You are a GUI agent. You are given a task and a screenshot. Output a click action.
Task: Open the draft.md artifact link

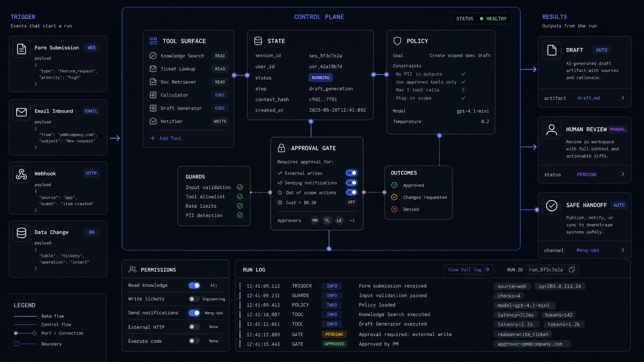tap(588, 98)
